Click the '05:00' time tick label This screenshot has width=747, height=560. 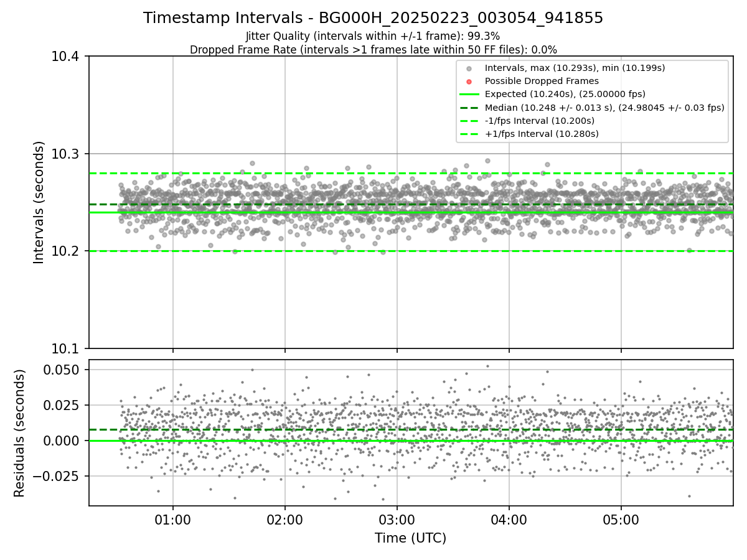coord(621,520)
